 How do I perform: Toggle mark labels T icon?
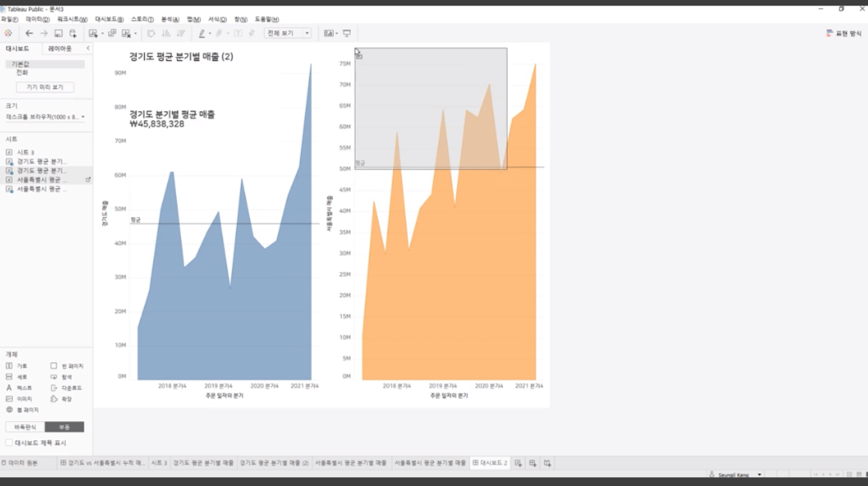click(x=238, y=33)
